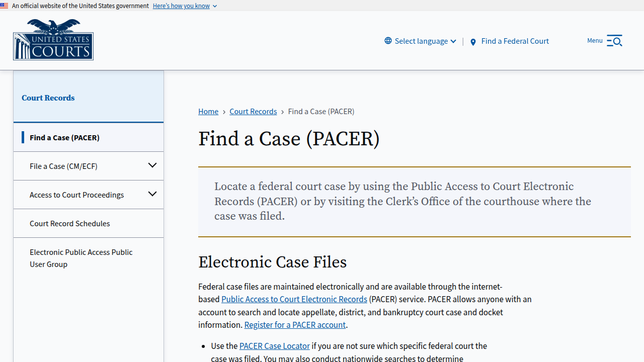Viewport: 644px width, 362px height.
Task: Expand the File a Case (CM/ECF) chevron
Action: coord(152,165)
